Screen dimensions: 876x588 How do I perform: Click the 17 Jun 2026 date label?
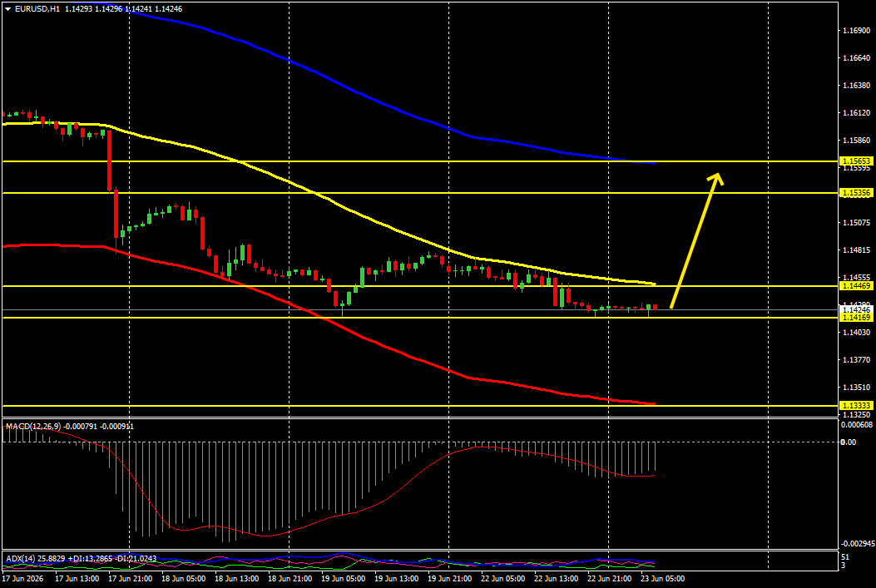25,579
